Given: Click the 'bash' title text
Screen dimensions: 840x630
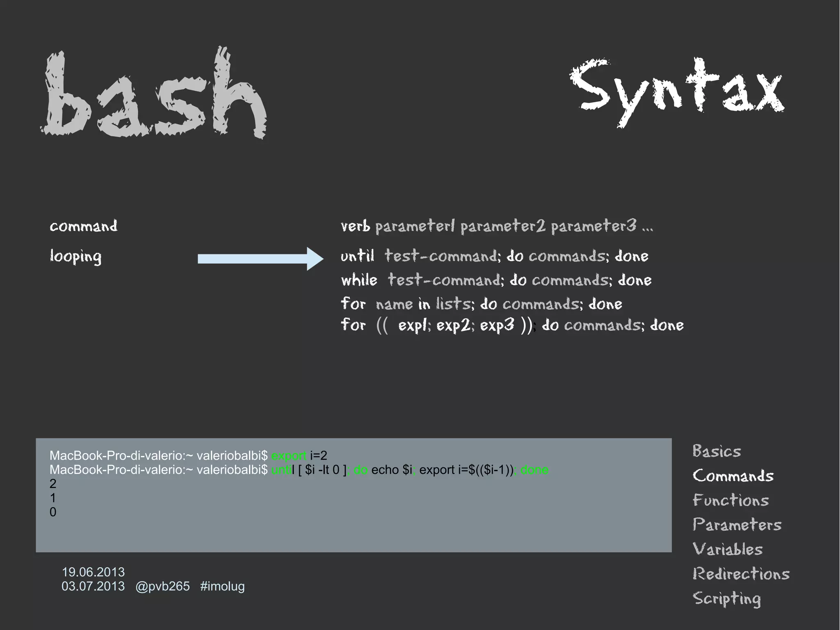Looking at the screenshot, I should tap(154, 94).
